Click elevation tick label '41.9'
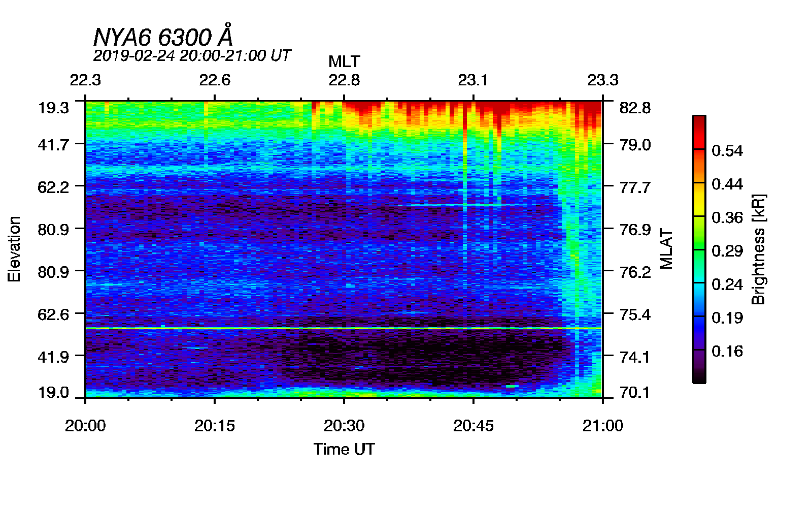 click(53, 357)
